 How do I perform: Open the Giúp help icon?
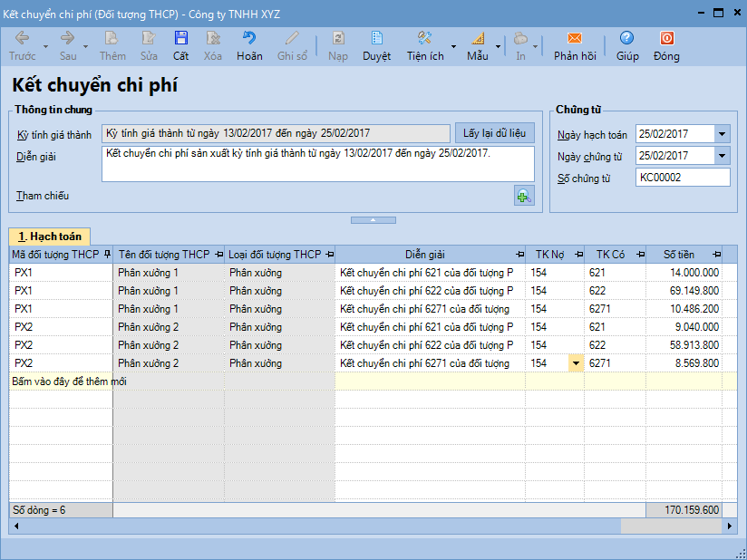627,39
